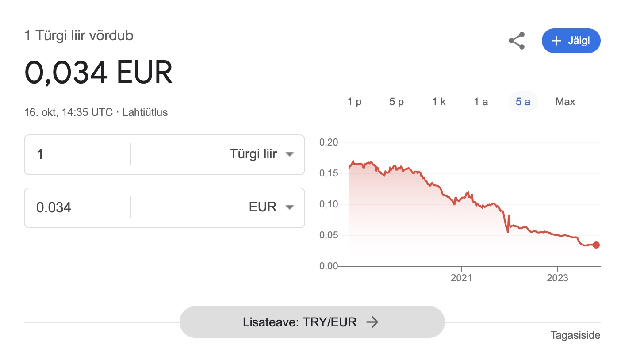Select the 1 a chart range

tap(481, 102)
